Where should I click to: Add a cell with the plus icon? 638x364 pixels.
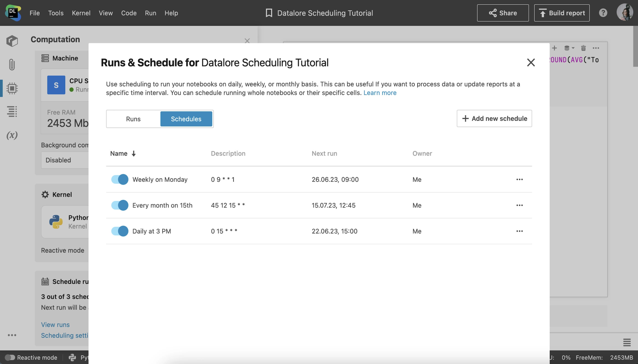point(554,48)
